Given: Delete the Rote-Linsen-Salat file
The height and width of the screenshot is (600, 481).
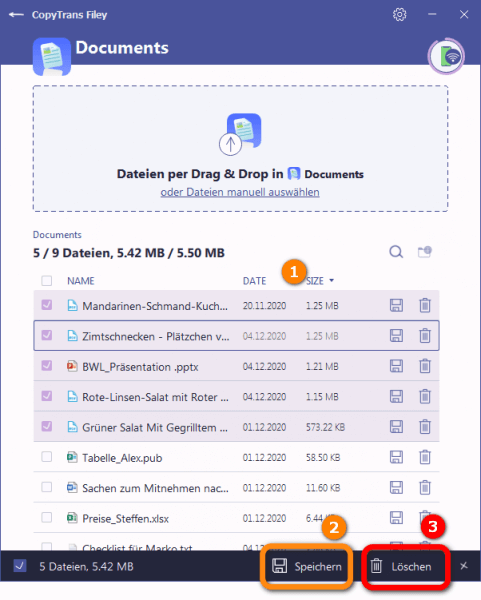Looking at the screenshot, I should (x=425, y=396).
